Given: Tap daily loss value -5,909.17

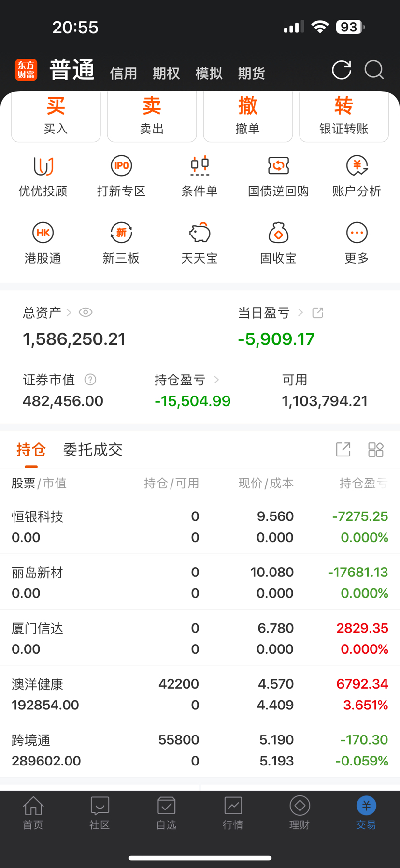Looking at the screenshot, I should pyautogui.click(x=276, y=339).
